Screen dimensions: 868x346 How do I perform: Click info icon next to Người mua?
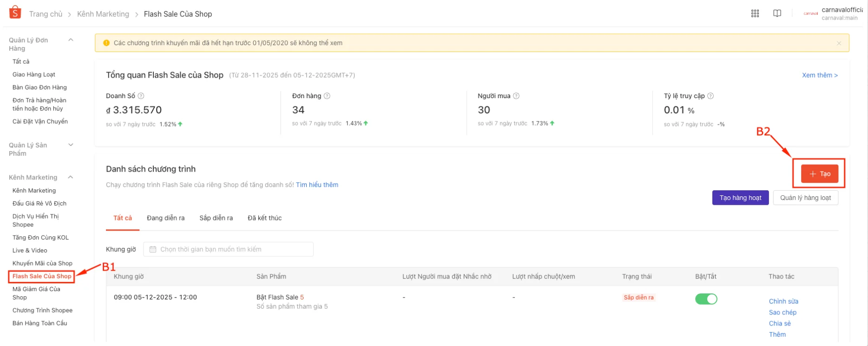coord(516,96)
